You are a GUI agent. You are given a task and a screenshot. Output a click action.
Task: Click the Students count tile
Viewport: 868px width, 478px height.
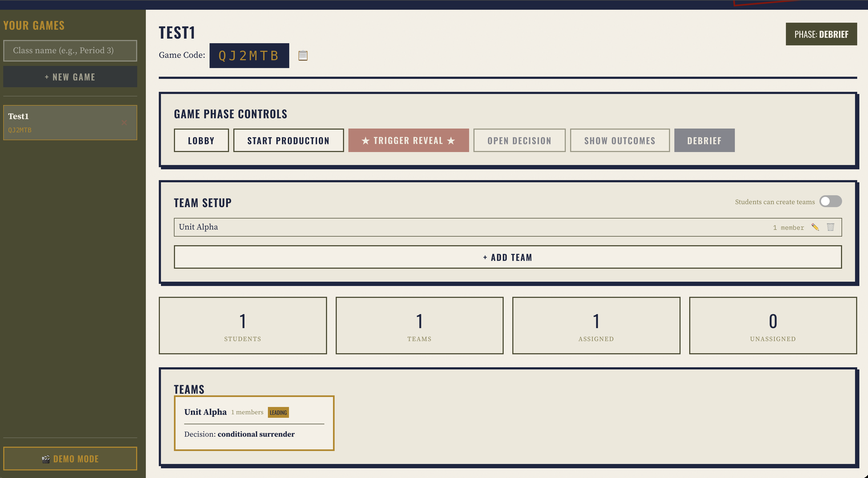coord(243,325)
